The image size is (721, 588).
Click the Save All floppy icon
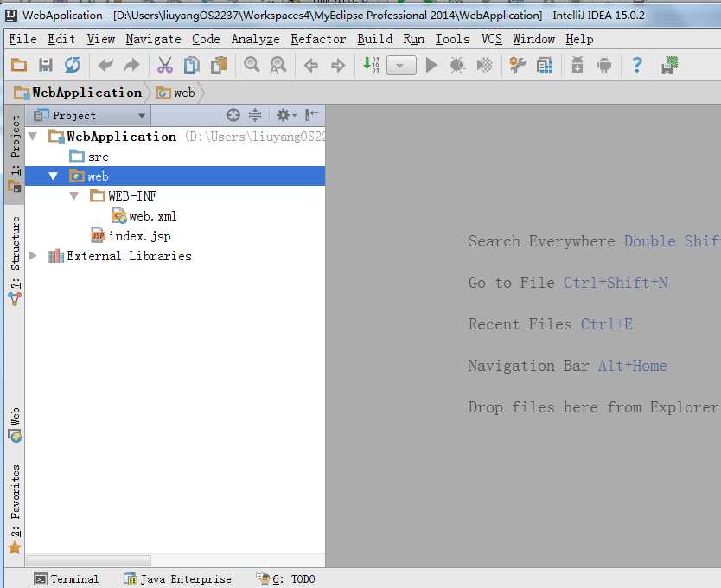click(46, 66)
